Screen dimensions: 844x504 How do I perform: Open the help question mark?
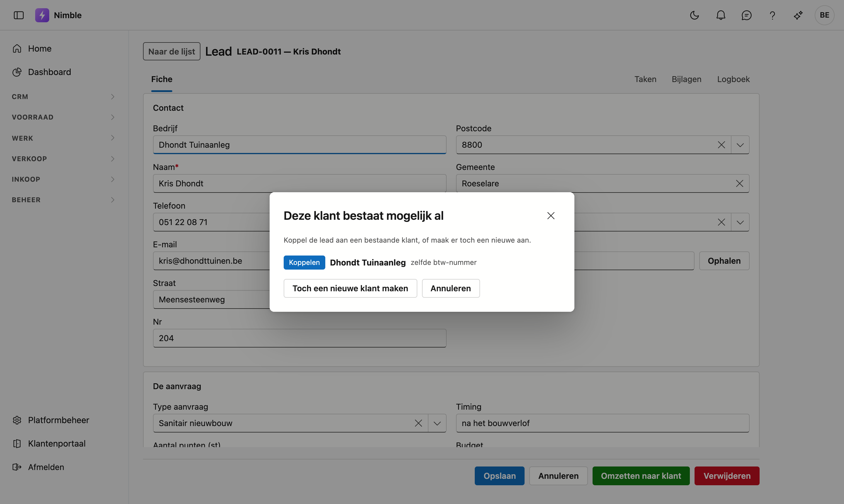pyautogui.click(x=772, y=15)
